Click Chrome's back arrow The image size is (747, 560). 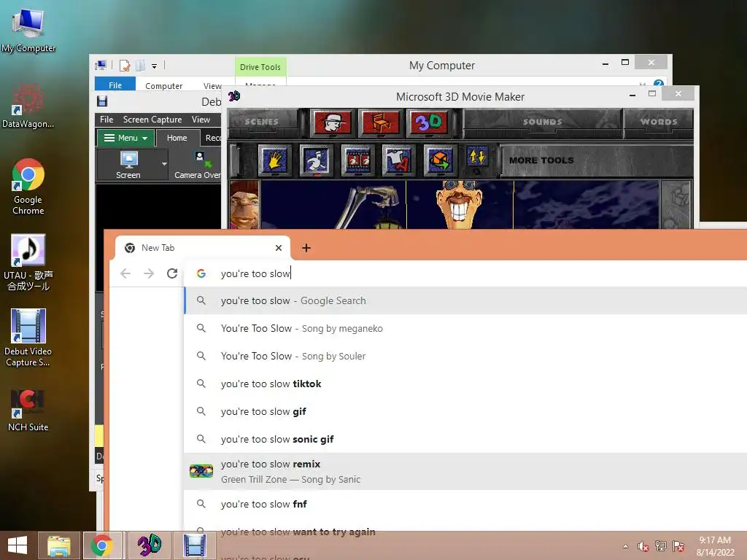(125, 273)
